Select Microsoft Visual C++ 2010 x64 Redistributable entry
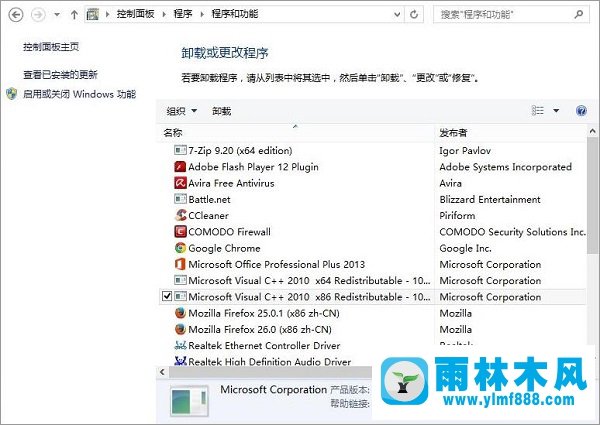Image resolution: width=600 pixels, height=425 pixels. click(309, 281)
